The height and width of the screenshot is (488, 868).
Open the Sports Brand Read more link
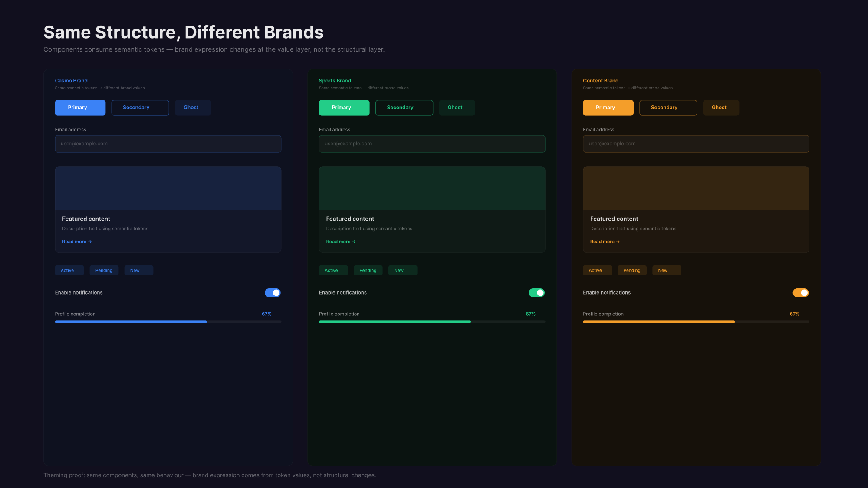pos(341,242)
